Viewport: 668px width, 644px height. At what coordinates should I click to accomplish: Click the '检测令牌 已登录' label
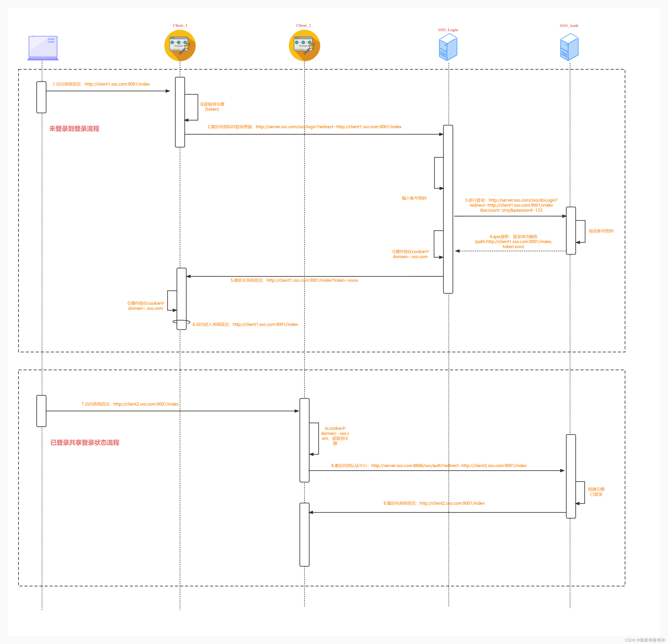(x=596, y=492)
